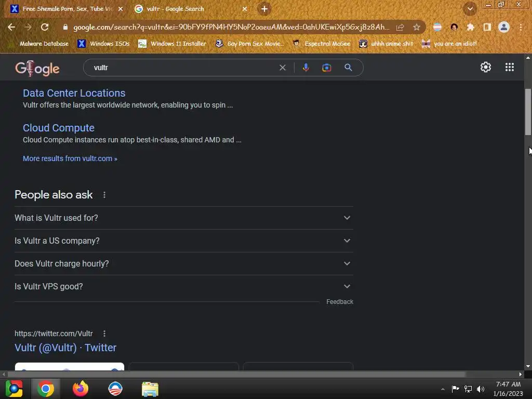
Task: Open Chrome profile avatar
Action: point(503,27)
